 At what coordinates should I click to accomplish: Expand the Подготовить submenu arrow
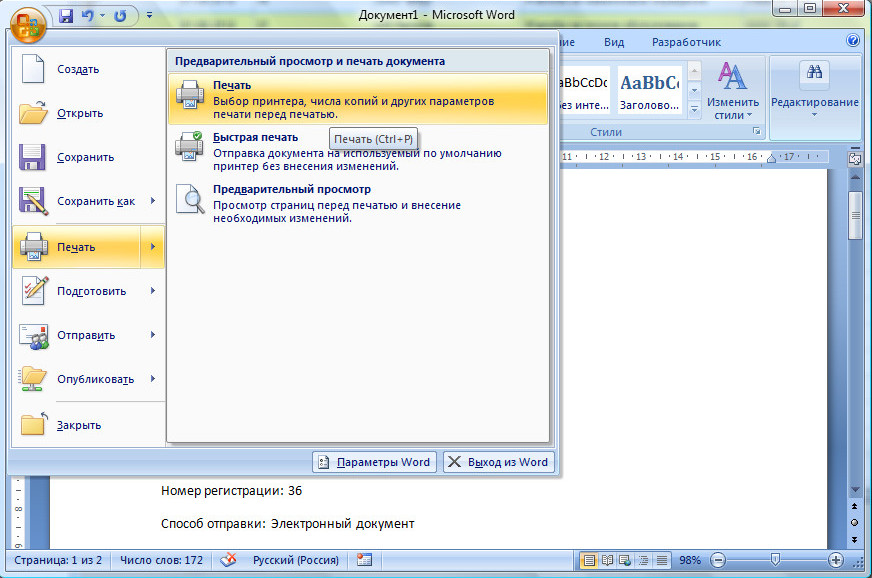(x=153, y=290)
